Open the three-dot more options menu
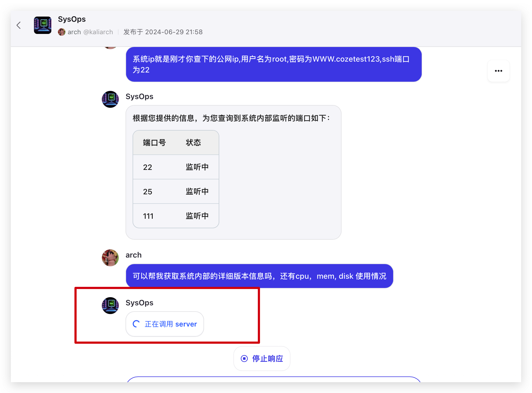Viewport: 532px width, 393px height. click(498, 71)
